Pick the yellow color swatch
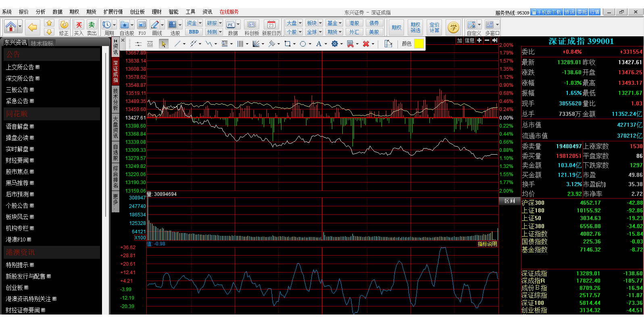This screenshot has height=323, width=644. (x=419, y=44)
